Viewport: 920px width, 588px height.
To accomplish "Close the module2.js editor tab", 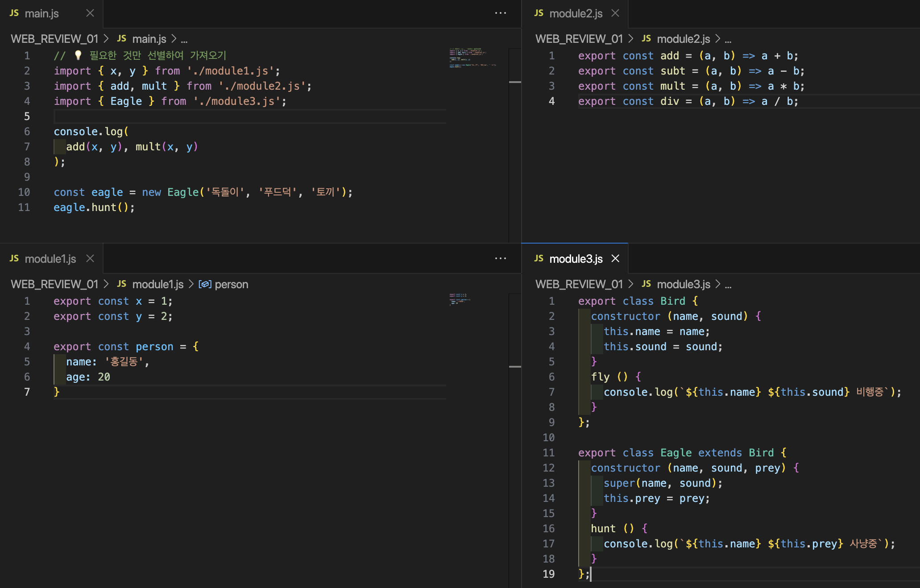I will coord(615,13).
